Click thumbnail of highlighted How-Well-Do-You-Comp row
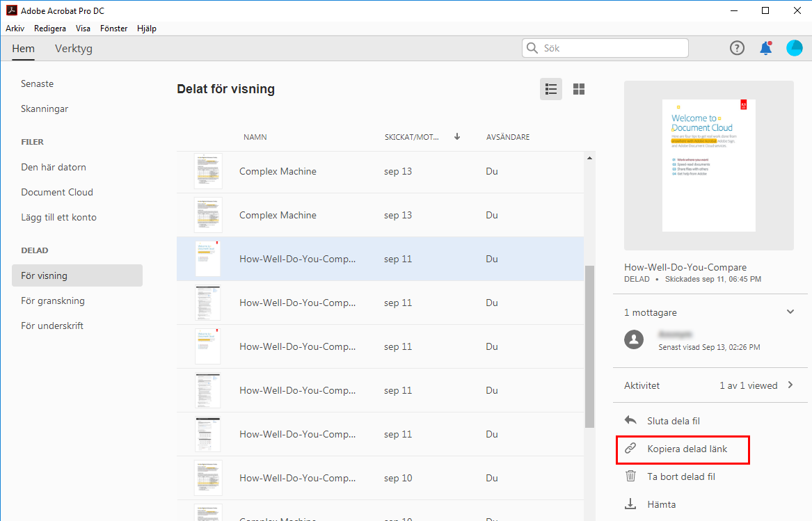The height and width of the screenshot is (521, 812). pos(207,259)
